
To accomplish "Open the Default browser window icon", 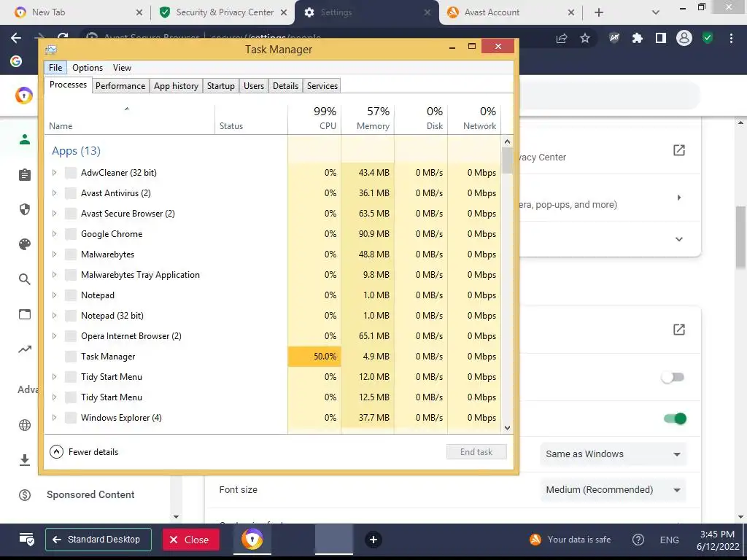I will click(x=25, y=314).
